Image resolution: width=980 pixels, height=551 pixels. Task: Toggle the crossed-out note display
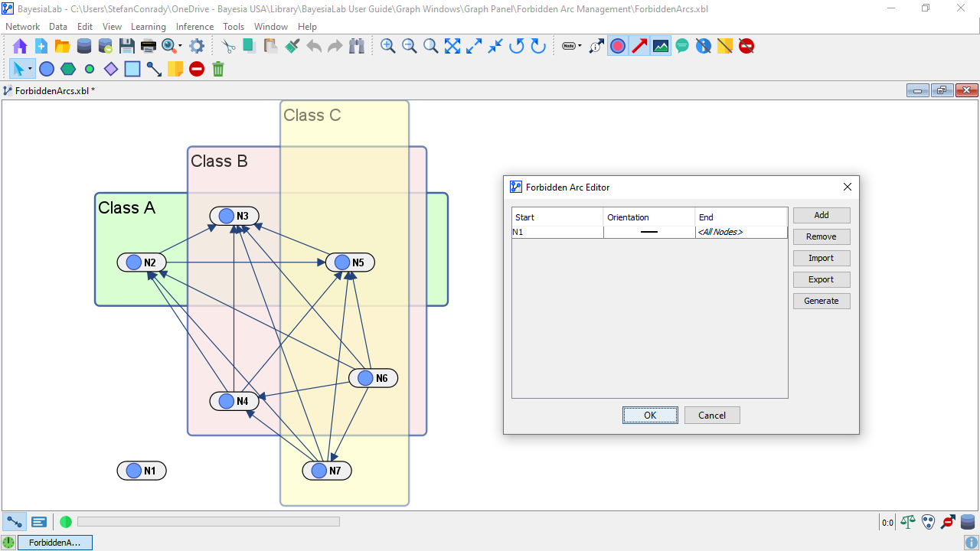click(725, 46)
